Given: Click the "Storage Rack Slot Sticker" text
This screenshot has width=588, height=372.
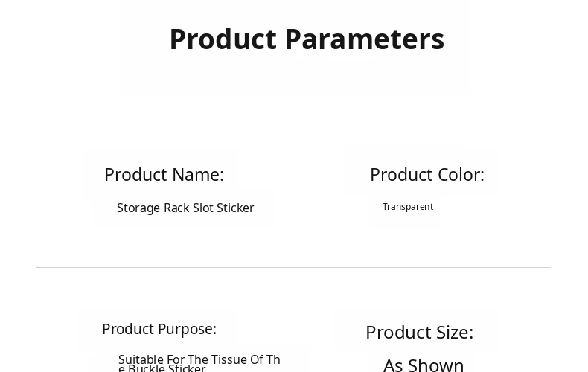Looking at the screenshot, I should click(x=185, y=208).
